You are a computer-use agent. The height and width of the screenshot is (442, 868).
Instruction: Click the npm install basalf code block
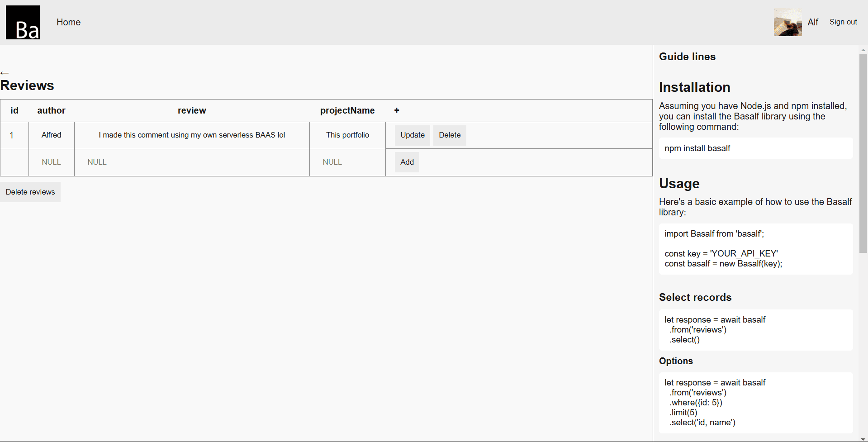755,148
